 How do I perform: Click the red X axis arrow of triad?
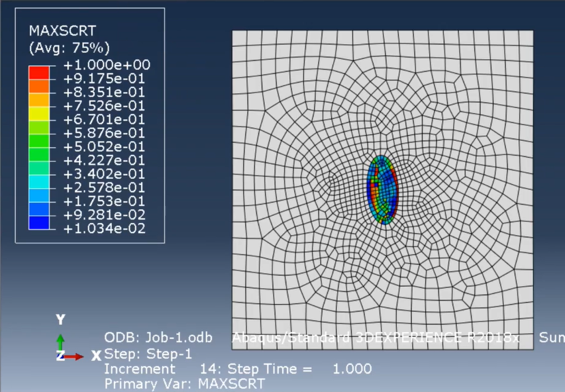pos(74,357)
